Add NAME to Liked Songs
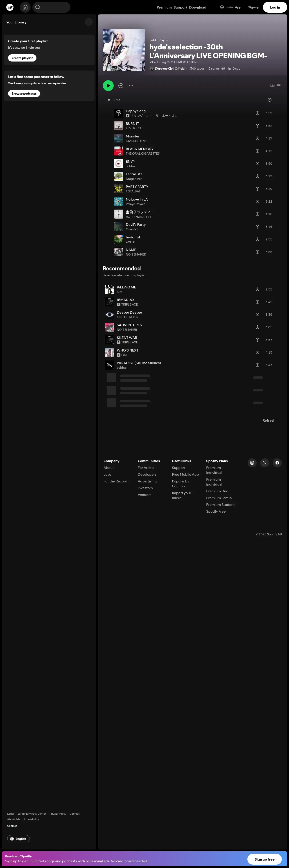This screenshot has width=289, height=868. [257, 252]
